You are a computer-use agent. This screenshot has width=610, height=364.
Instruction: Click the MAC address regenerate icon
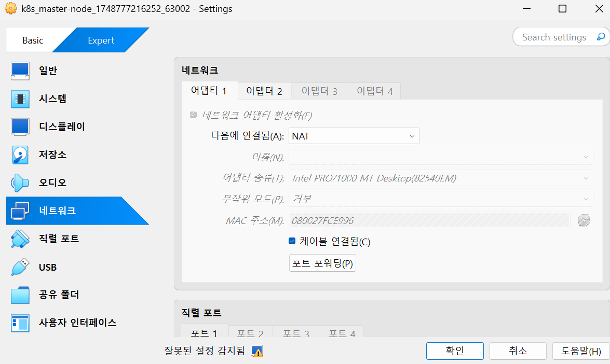tap(584, 220)
